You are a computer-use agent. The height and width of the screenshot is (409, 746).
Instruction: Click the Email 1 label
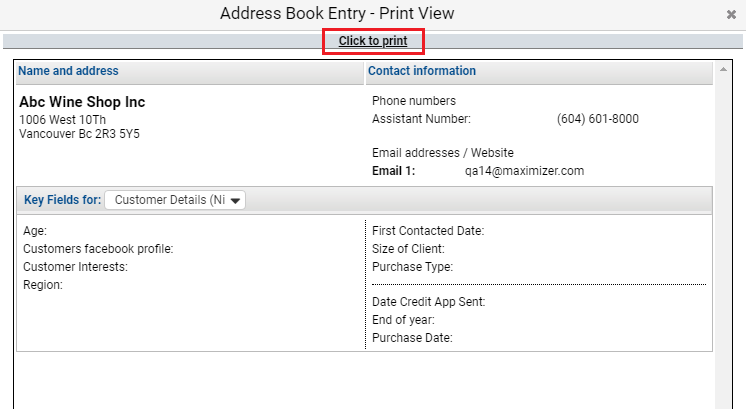[x=393, y=171]
